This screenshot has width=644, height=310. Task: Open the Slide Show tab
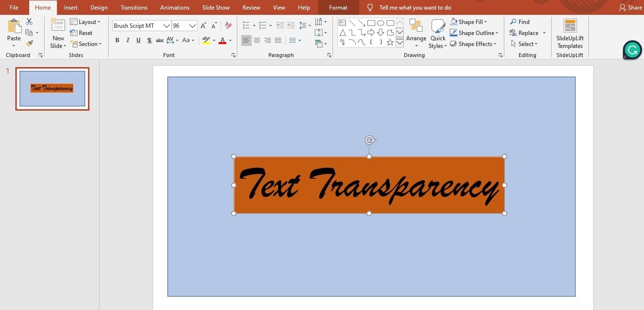[216, 8]
